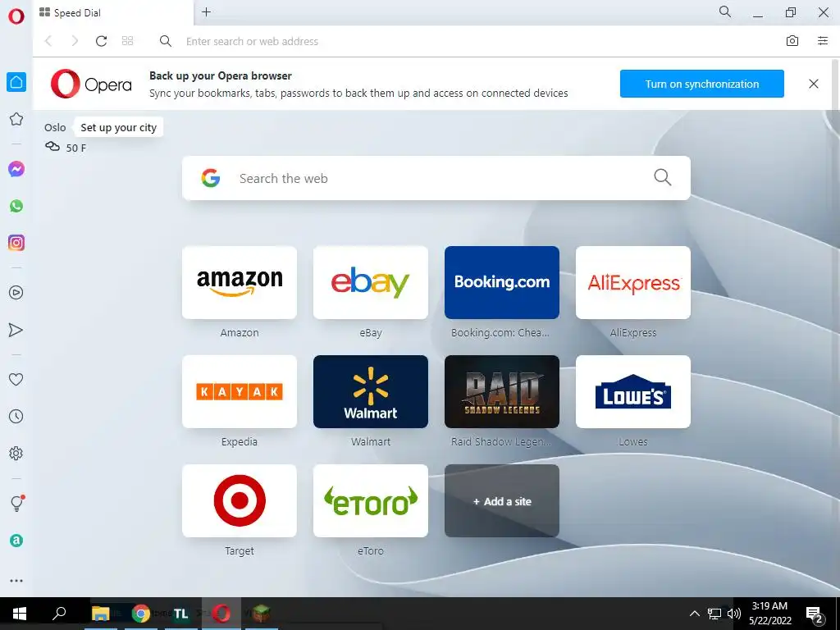Screen dimensions: 840x630
Task: Reload the current page
Action: click(x=101, y=41)
